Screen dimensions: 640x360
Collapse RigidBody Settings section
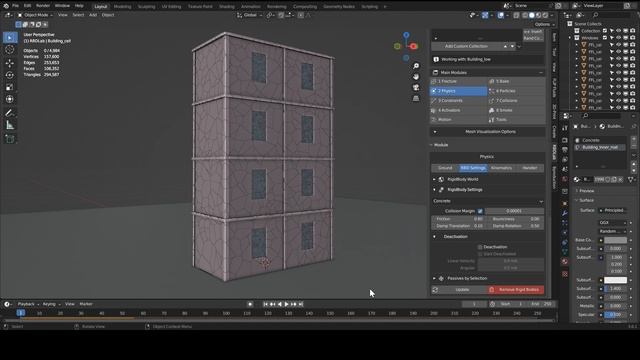pyautogui.click(x=434, y=190)
